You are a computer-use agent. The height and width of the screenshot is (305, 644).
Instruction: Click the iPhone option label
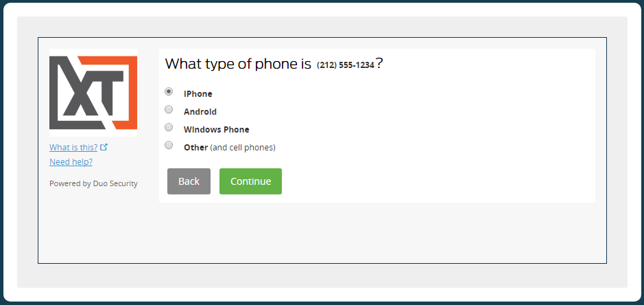pyautogui.click(x=198, y=94)
